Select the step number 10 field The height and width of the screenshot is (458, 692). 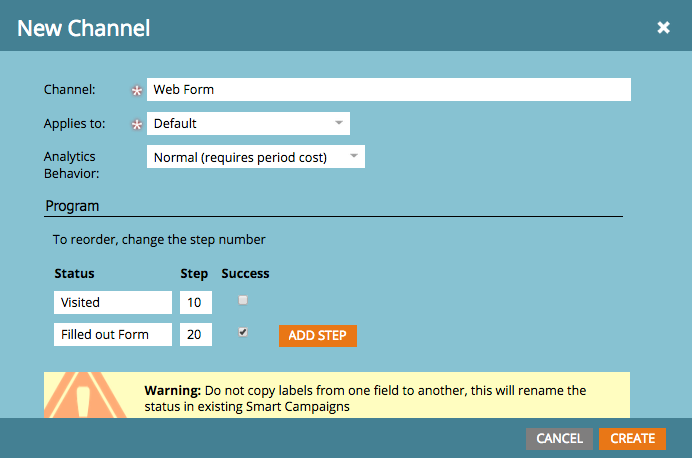click(x=196, y=302)
